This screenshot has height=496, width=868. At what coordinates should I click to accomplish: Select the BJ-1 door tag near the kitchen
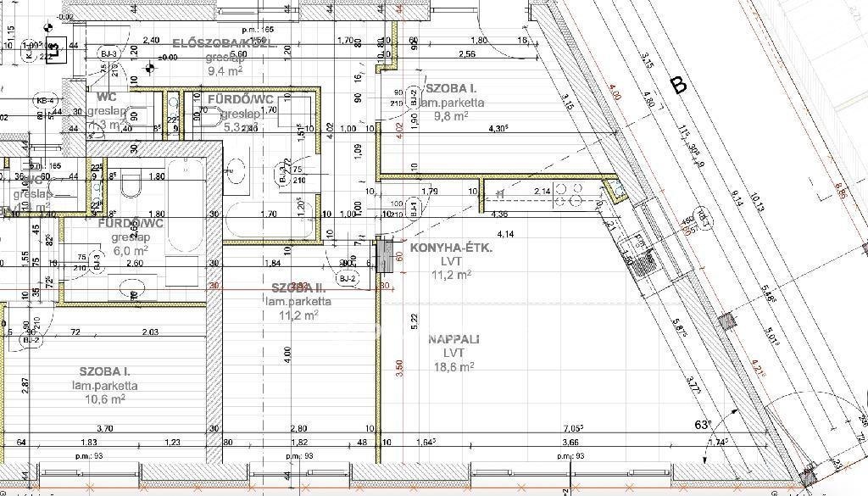415,206
